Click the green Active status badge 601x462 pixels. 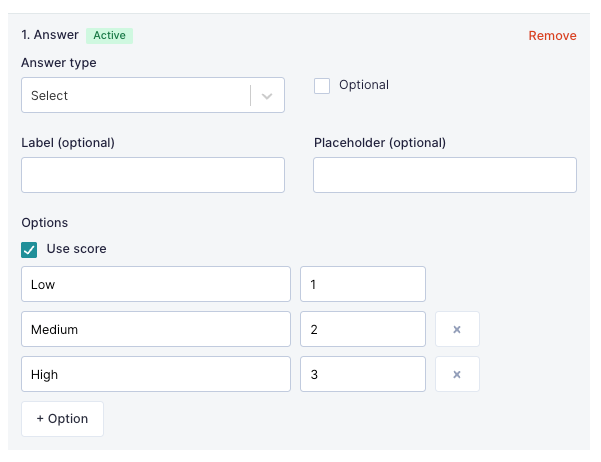109,36
